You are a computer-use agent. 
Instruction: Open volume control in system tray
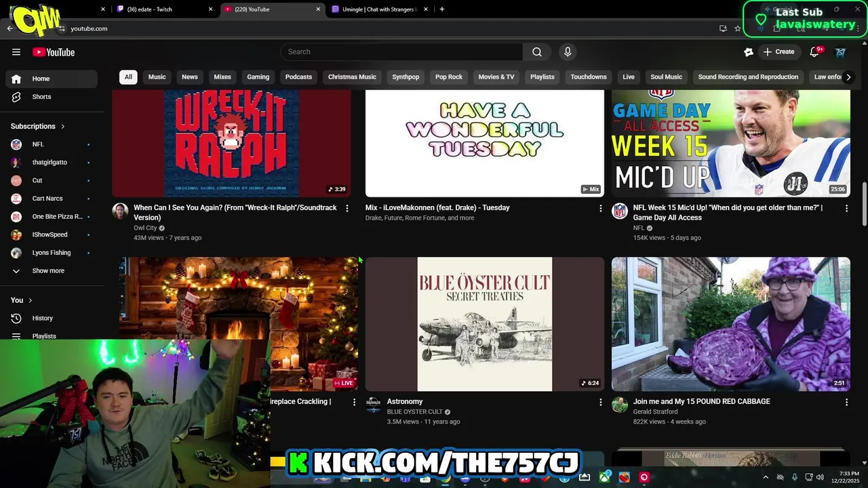(x=821, y=478)
